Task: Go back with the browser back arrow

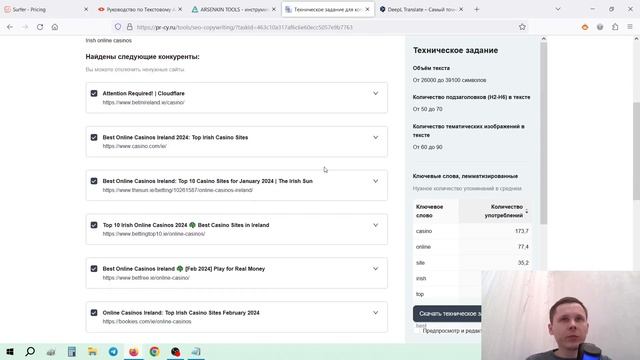Action: [x=10, y=27]
